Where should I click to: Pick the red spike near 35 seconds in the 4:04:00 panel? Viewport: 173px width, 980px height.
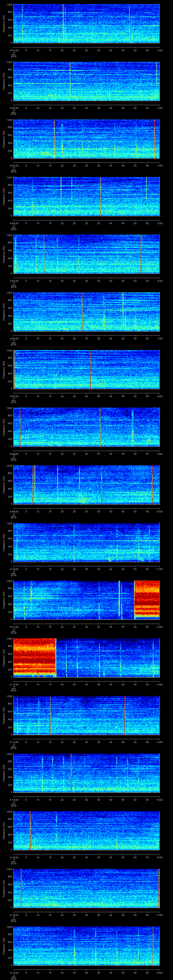(100, 197)
